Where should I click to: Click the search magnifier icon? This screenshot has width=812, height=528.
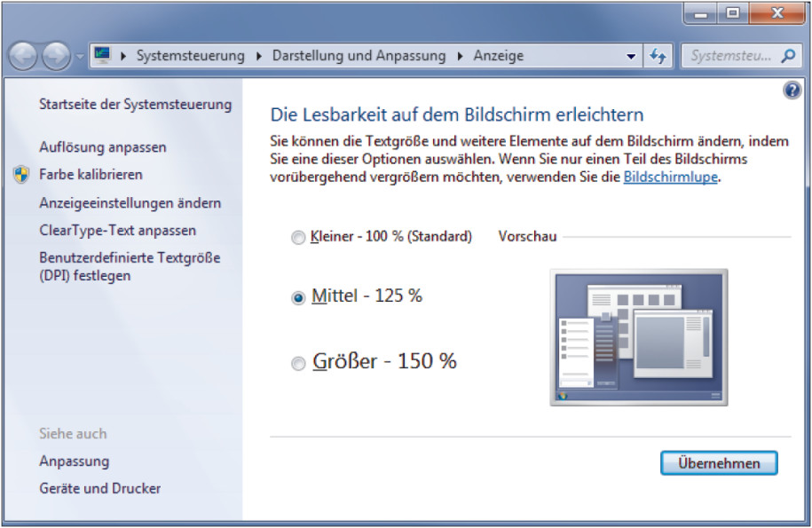tap(788, 55)
